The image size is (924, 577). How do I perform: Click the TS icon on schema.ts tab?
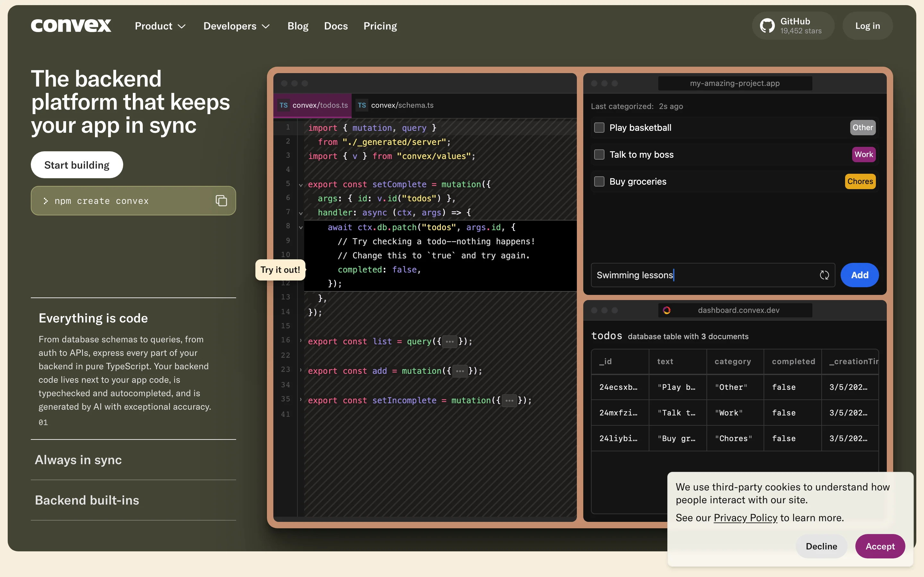point(362,105)
